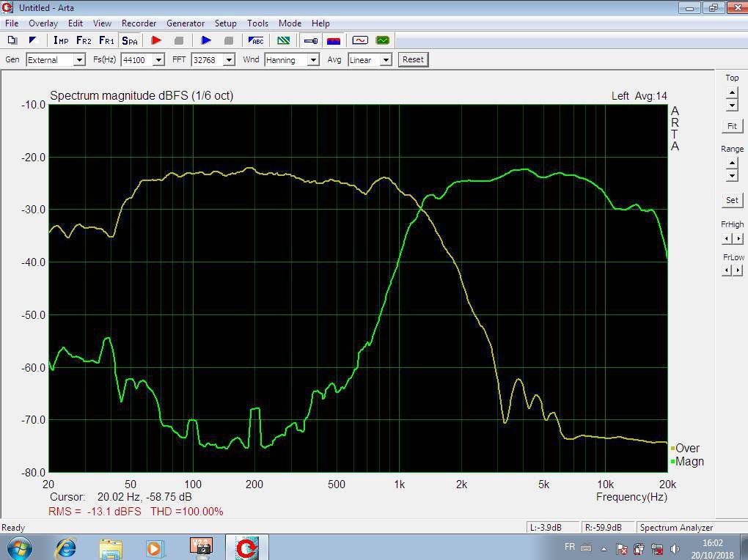
Task: Open the Recorder menu
Action: 139,23
